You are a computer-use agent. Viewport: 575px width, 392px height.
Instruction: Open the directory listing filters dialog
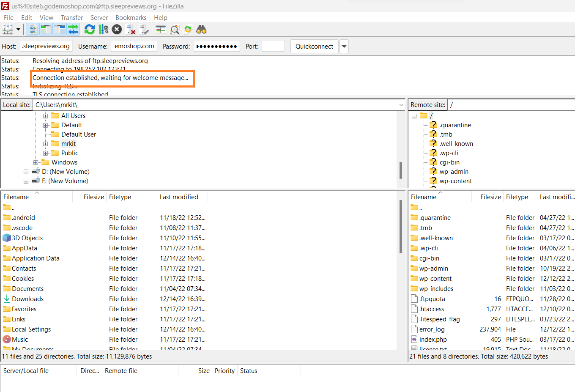point(161,29)
